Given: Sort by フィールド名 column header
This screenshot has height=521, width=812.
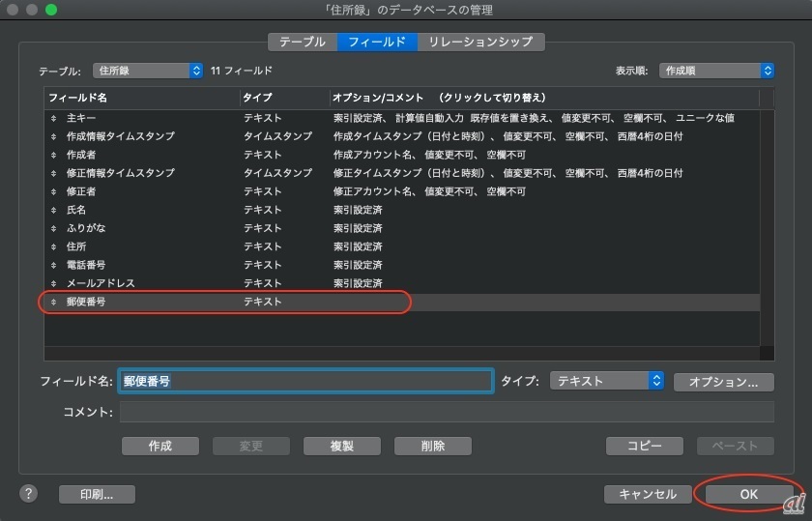Looking at the screenshot, I should 142,98.
